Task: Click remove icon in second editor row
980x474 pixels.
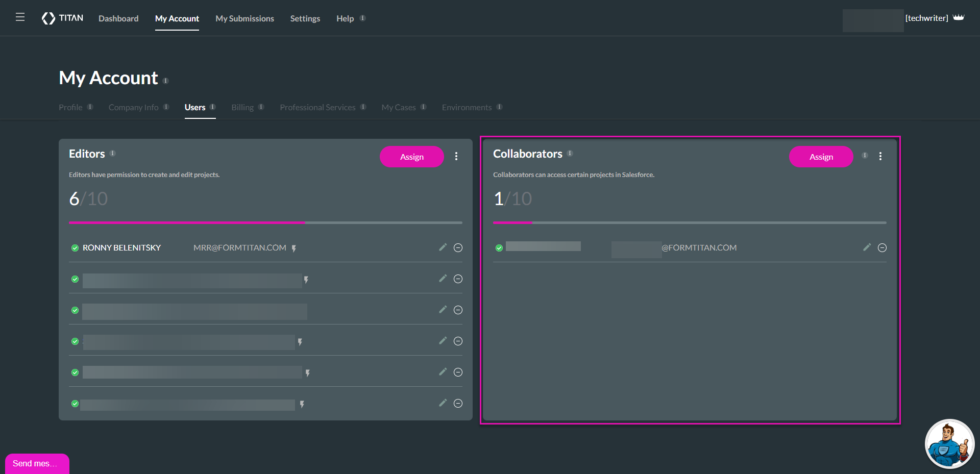Action: point(458,279)
